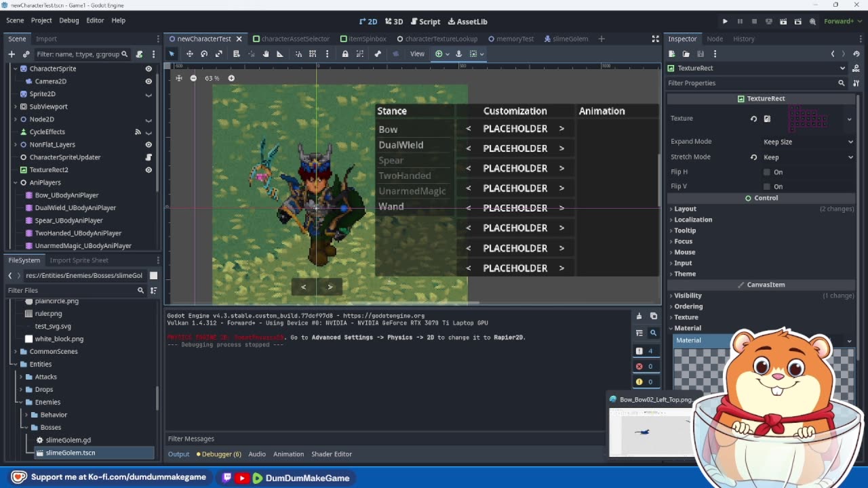Lock the selected node with padlock icon
Image resolution: width=868 pixels, height=488 pixels.
point(345,54)
